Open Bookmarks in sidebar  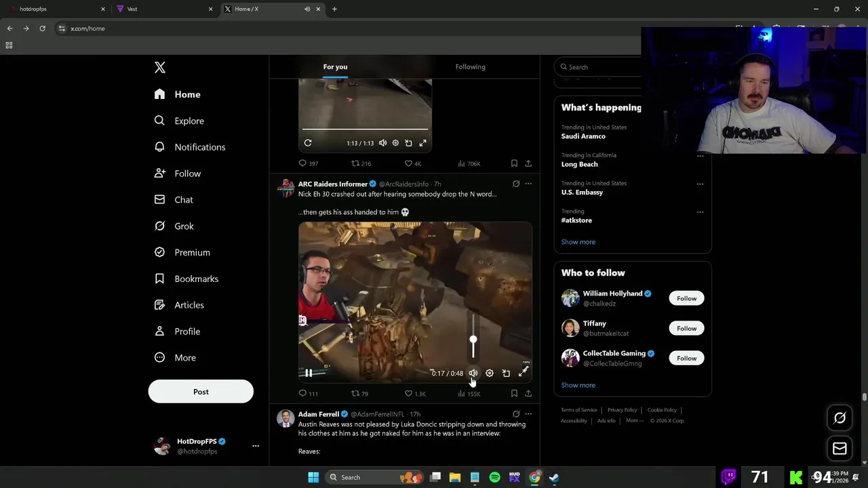(x=186, y=279)
